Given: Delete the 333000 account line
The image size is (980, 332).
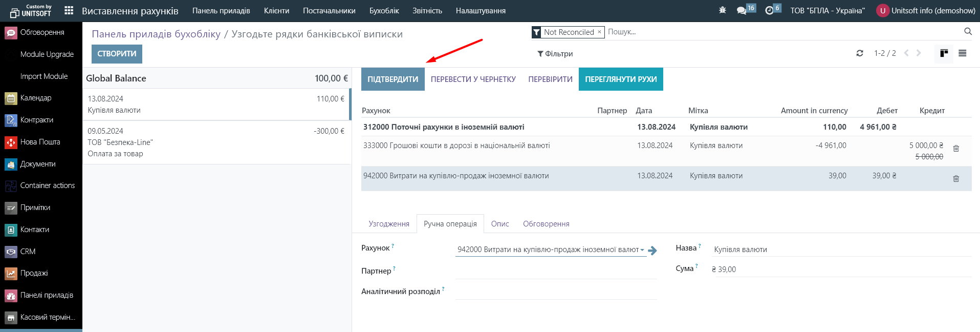Looking at the screenshot, I should 955,149.
